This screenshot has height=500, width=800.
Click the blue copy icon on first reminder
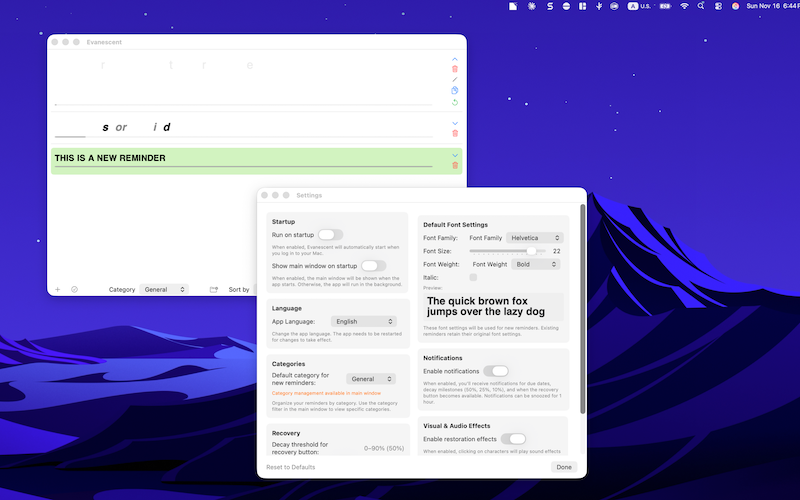(x=455, y=91)
